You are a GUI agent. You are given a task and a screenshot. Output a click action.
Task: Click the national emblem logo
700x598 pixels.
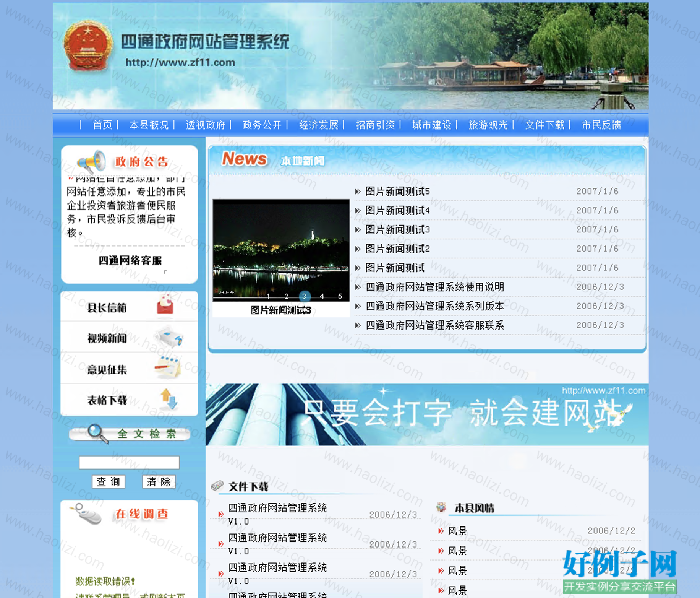pos(88,46)
